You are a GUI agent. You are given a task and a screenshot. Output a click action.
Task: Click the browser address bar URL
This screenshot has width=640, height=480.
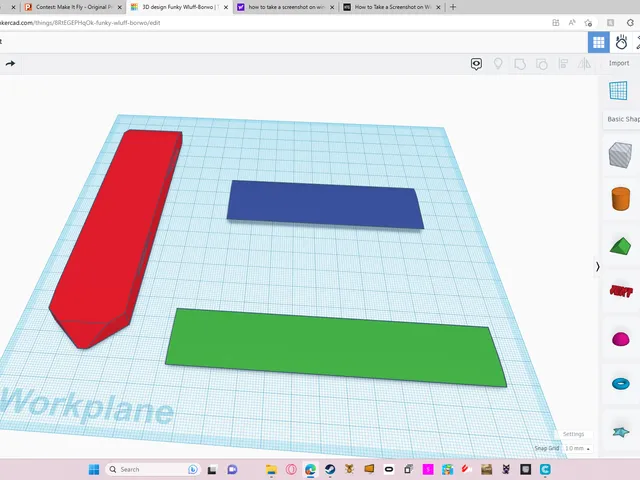click(80, 23)
